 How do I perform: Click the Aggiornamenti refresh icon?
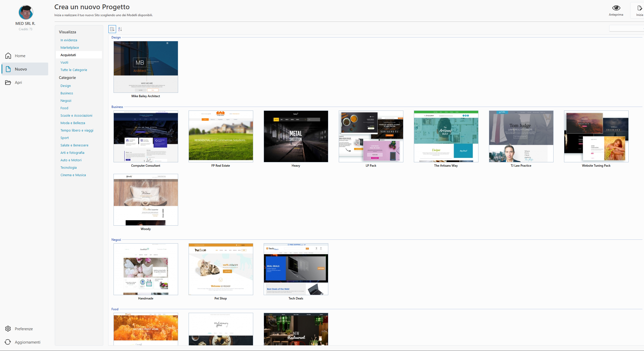8,342
